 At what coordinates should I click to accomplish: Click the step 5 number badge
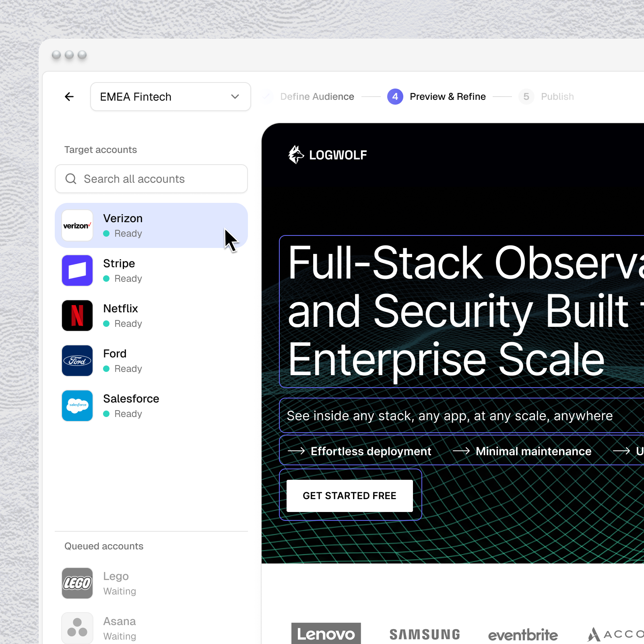[526, 97]
